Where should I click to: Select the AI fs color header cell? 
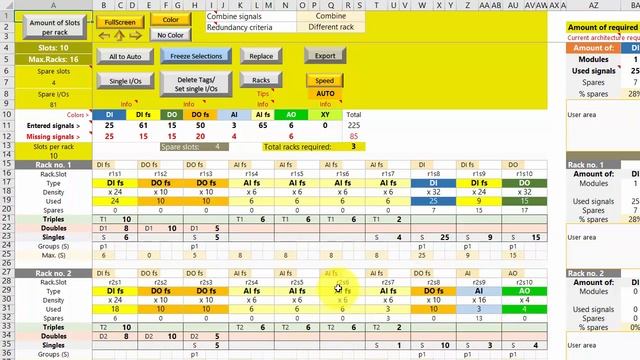[263, 115]
